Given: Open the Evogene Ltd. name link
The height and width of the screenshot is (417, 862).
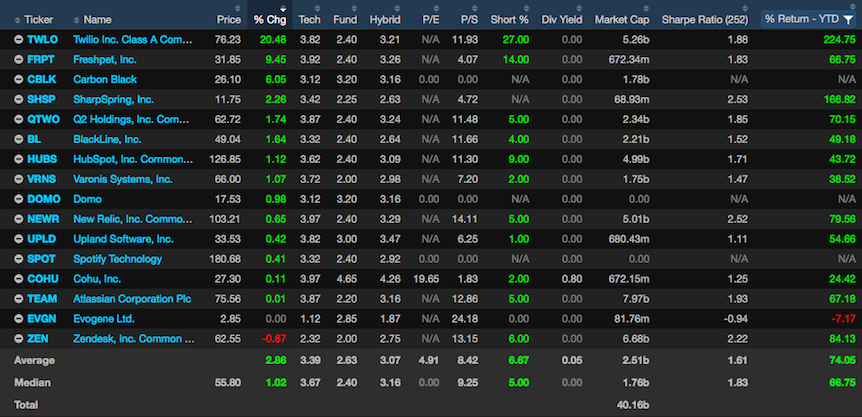Looking at the screenshot, I should point(104,319).
